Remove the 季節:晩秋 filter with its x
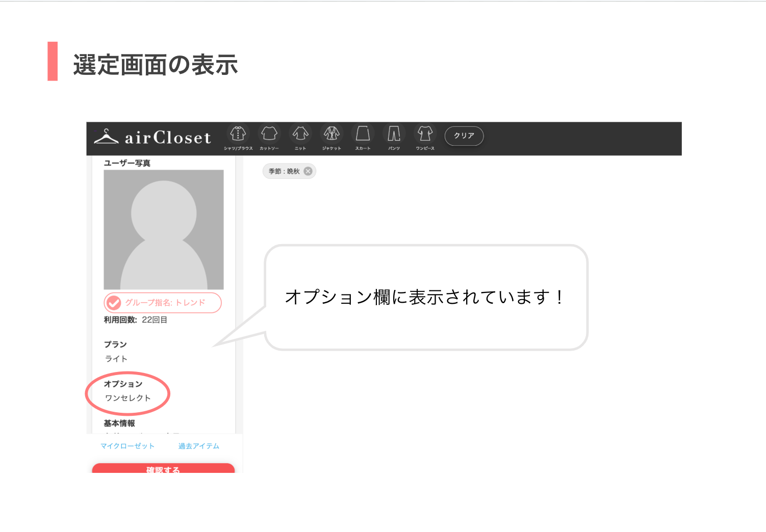Viewport: 766px width, 532px height. [308, 171]
